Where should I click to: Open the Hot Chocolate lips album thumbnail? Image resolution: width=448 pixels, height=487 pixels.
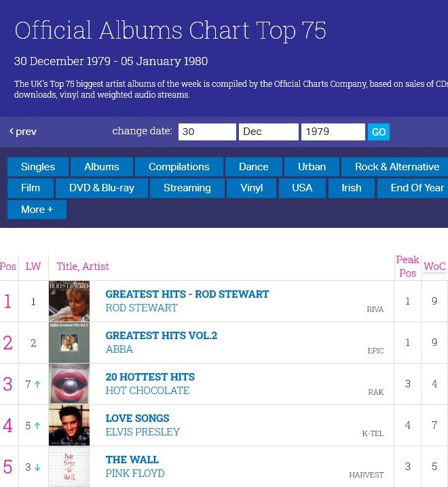point(69,384)
